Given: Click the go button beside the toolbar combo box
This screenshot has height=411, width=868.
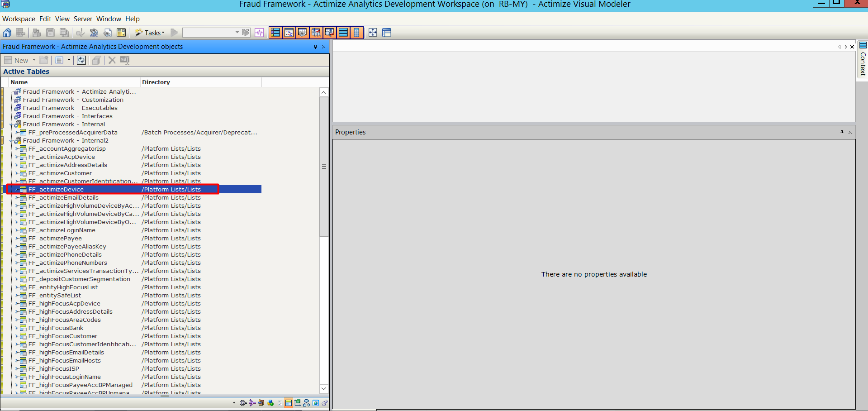Looking at the screenshot, I should [246, 33].
